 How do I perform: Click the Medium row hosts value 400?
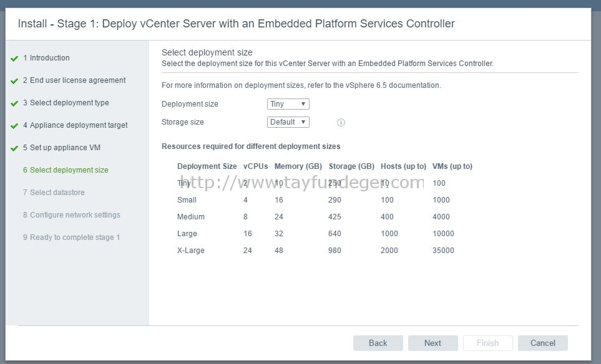pyautogui.click(x=387, y=217)
